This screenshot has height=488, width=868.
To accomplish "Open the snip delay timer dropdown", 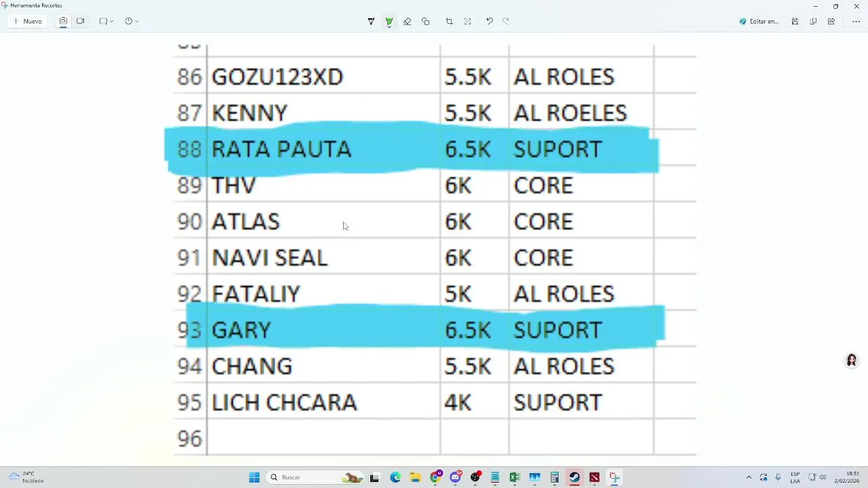I will pyautogui.click(x=132, y=22).
